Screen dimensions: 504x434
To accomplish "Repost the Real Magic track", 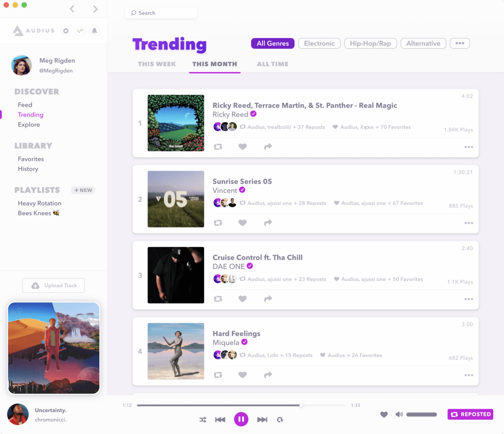I will pos(218,147).
